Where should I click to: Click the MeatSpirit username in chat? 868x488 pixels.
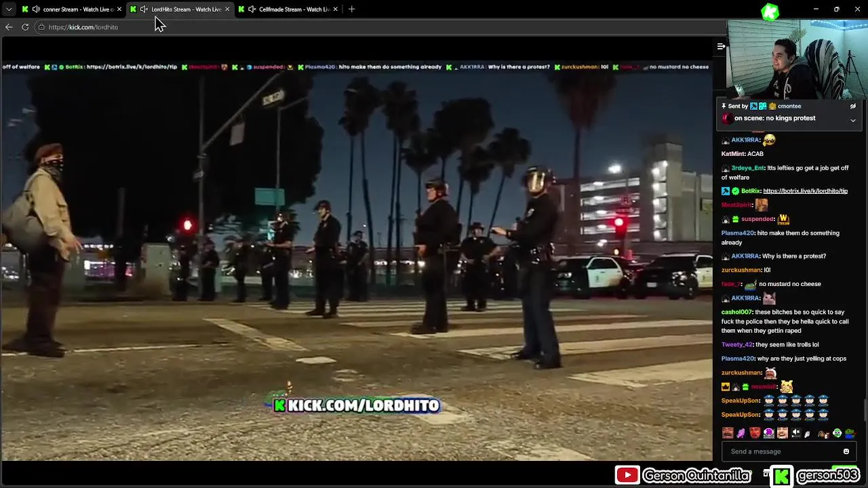(736, 205)
